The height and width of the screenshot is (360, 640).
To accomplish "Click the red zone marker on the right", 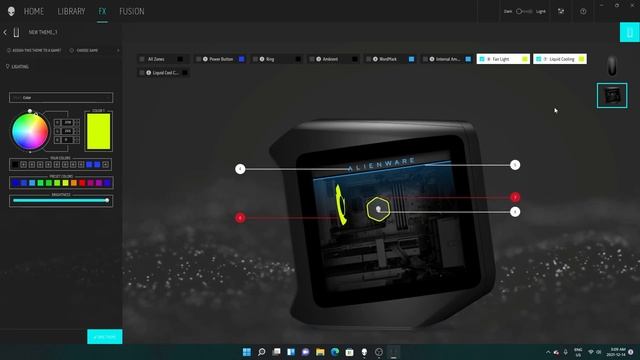I will (515, 197).
